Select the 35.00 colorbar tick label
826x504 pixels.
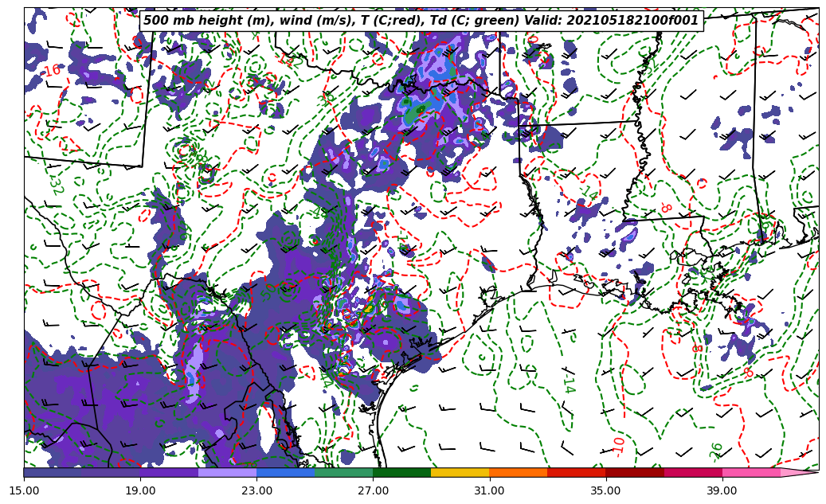point(605,490)
